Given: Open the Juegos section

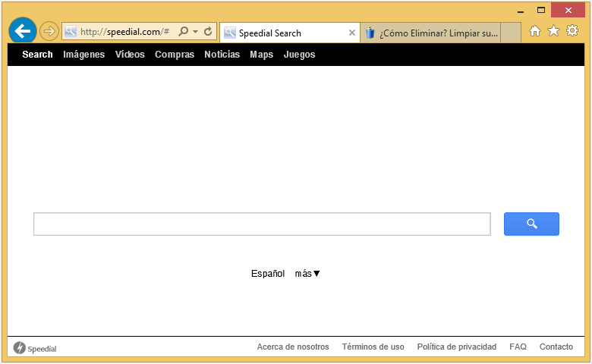Looking at the screenshot, I should 299,55.
